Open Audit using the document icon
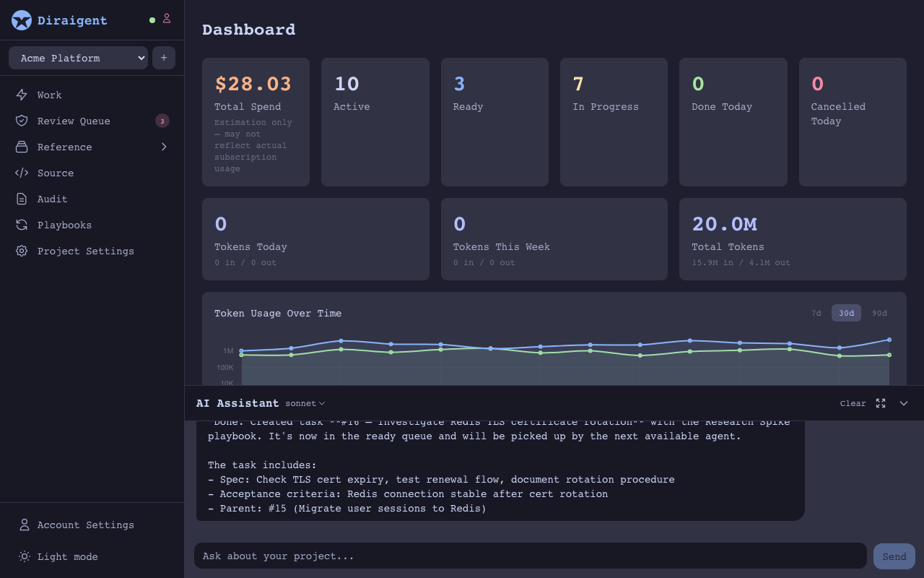 click(x=22, y=199)
